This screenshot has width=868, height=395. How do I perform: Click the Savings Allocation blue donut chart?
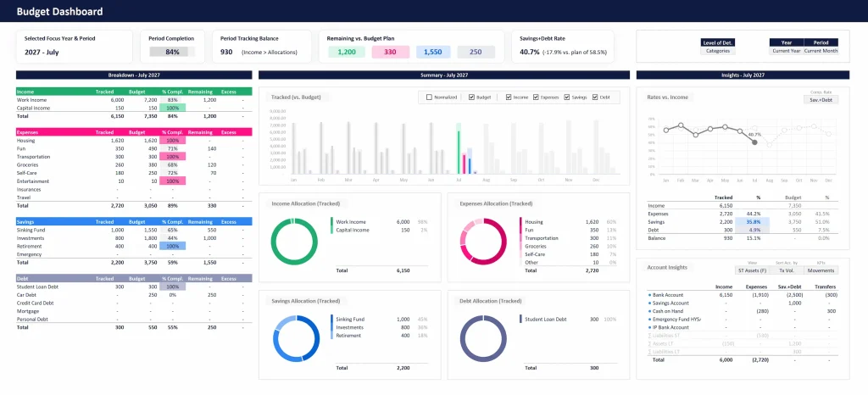pyautogui.click(x=293, y=337)
